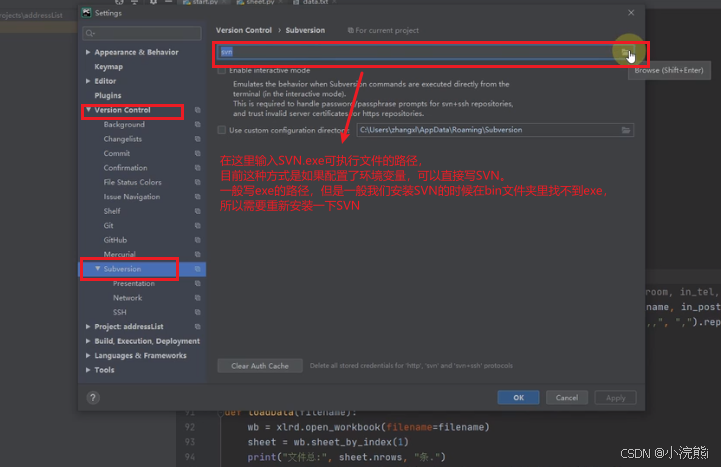Select Git settings item
This screenshot has height=467, width=721.
pos(109,225)
